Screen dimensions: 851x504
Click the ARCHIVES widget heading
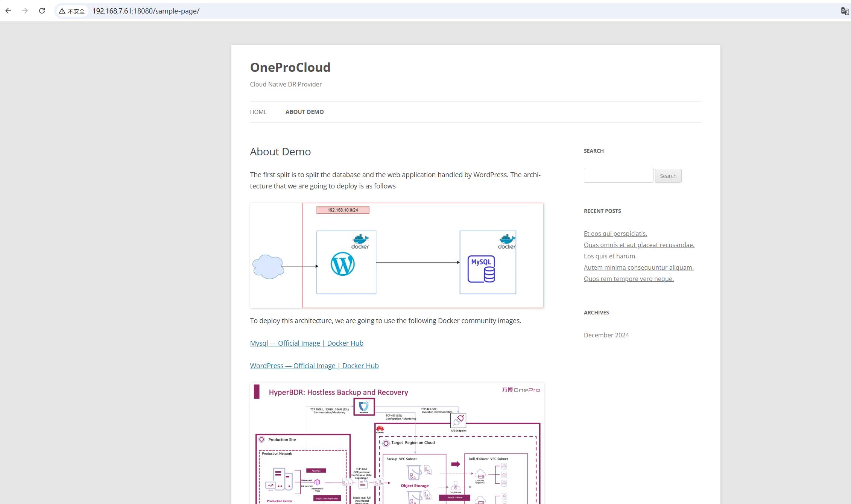point(596,313)
